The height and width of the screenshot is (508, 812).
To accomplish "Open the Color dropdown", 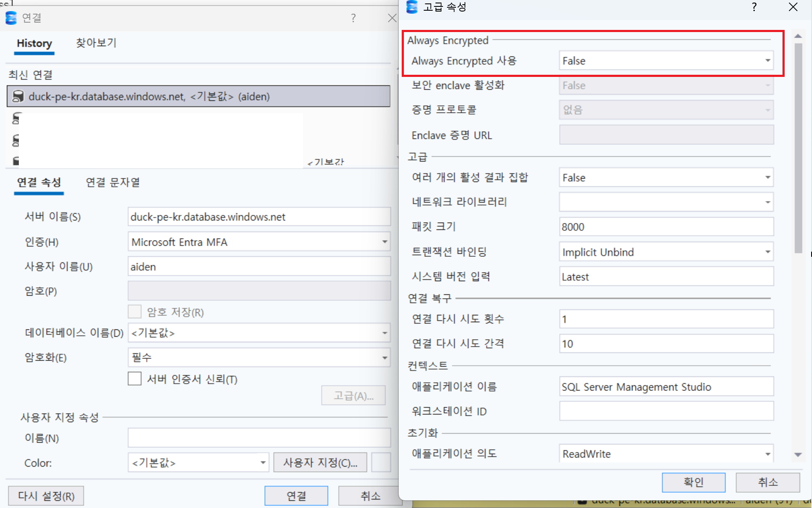I will tap(198, 463).
